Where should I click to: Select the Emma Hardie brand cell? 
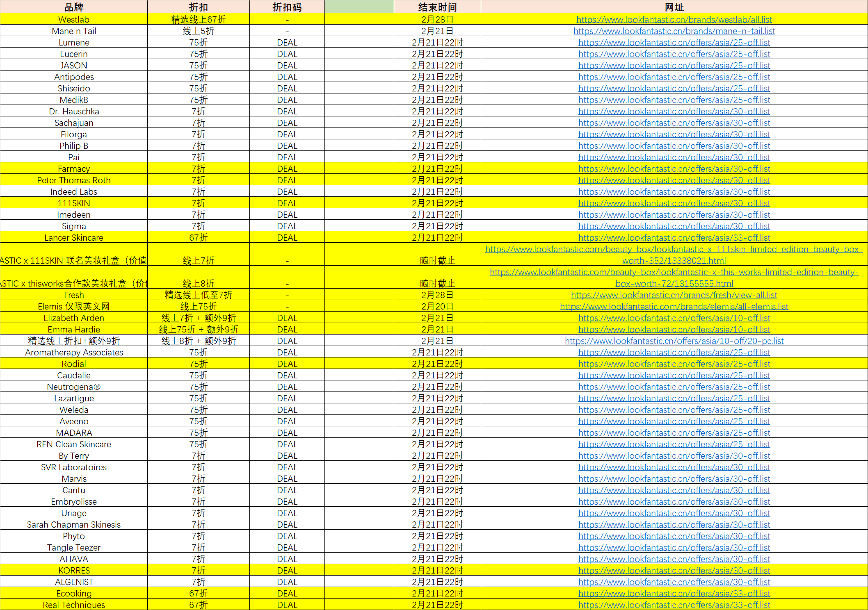point(74,329)
